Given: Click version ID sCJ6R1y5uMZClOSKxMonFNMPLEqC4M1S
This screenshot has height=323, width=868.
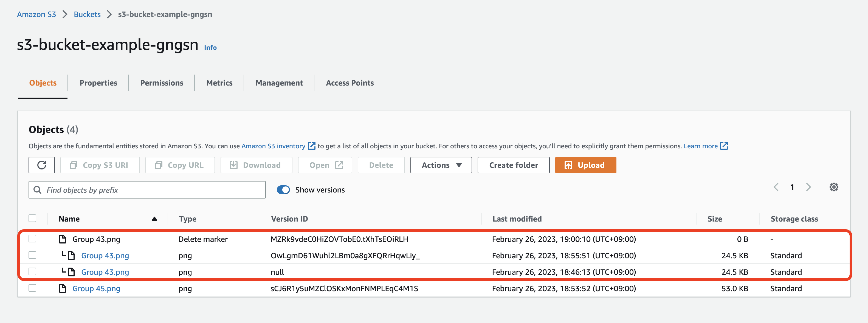Looking at the screenshot, I should click(344, 289).
